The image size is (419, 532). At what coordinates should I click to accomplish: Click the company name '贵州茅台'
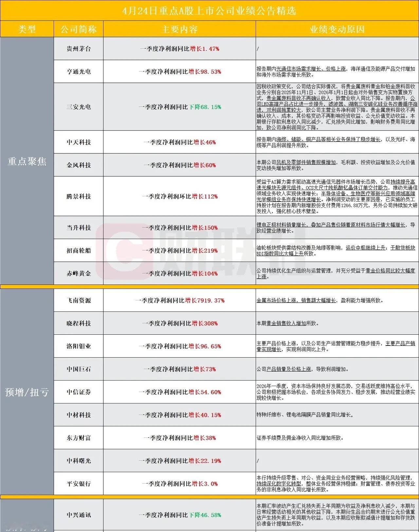(x=79, y=49)
